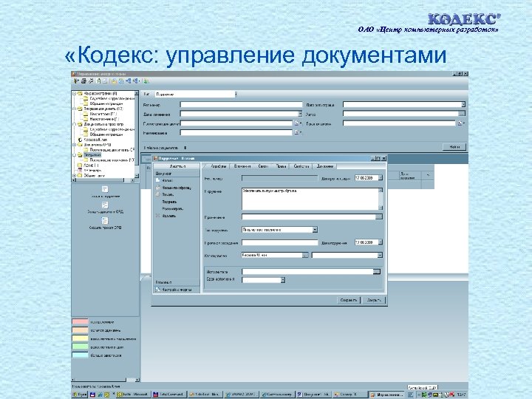Click the green up-arrow toolbar icon
The height and width of the screenshot is (399, 532).
pos(99,81)
